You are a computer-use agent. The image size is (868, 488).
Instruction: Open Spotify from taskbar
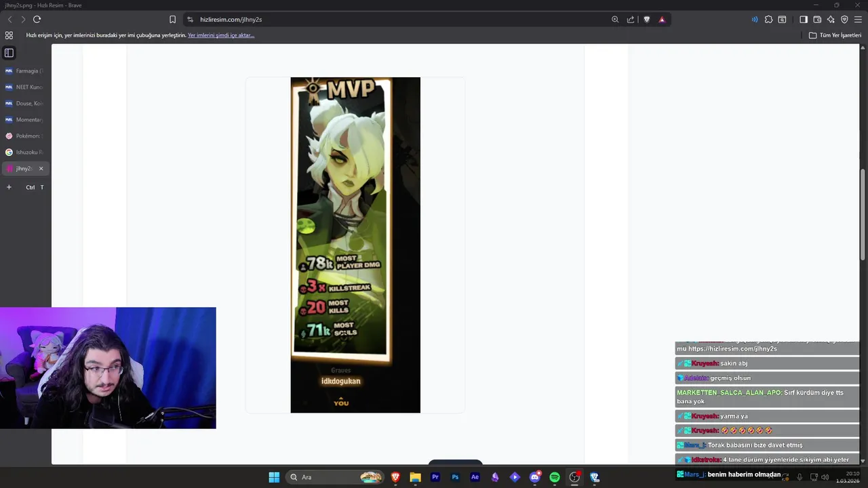(x=555, y=477)
